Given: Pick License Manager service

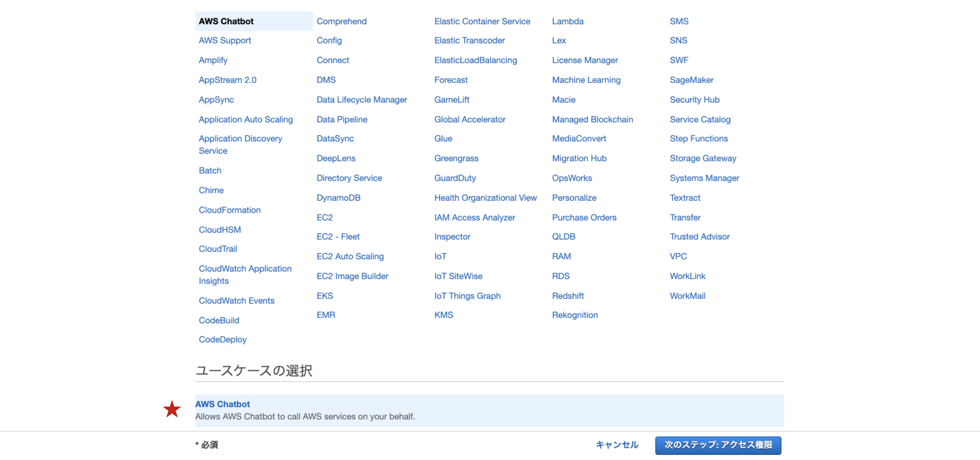Looking at the screenshot, I should point(585,60).
